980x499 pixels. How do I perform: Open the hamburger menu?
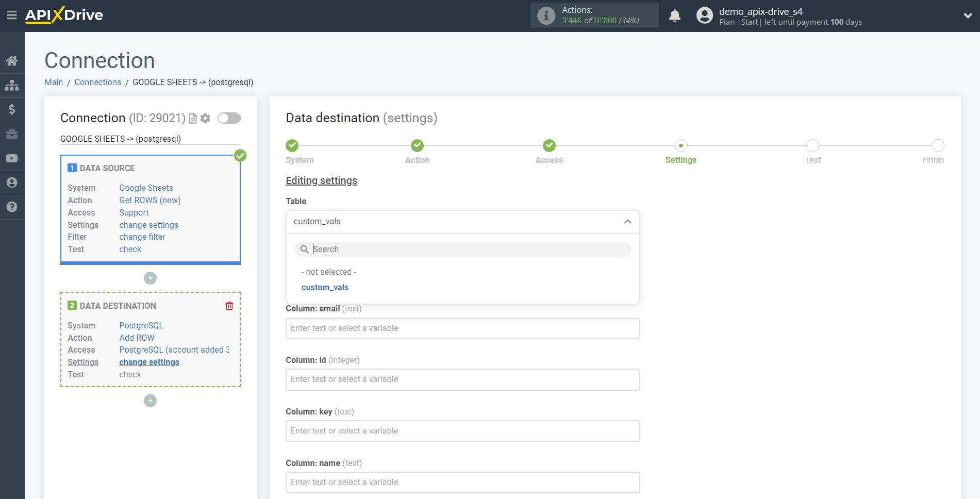11,15
